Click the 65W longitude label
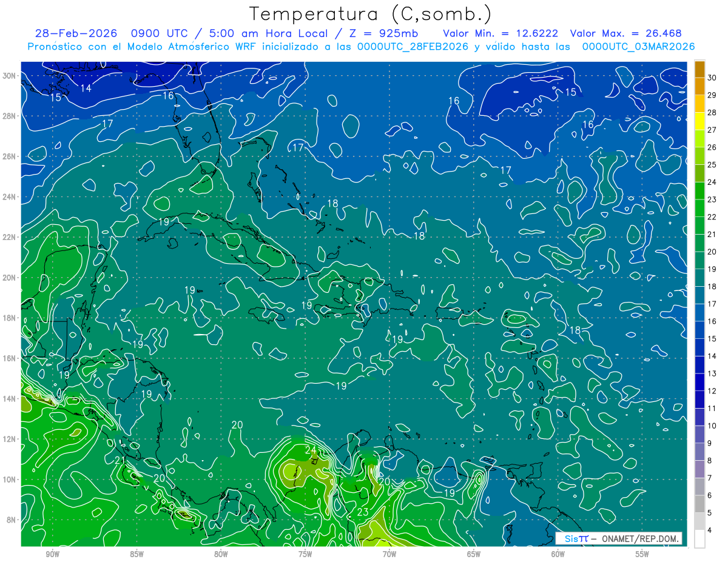Image resolution: width=728 pixels, height=562 pixels. (x=474, y=554)
